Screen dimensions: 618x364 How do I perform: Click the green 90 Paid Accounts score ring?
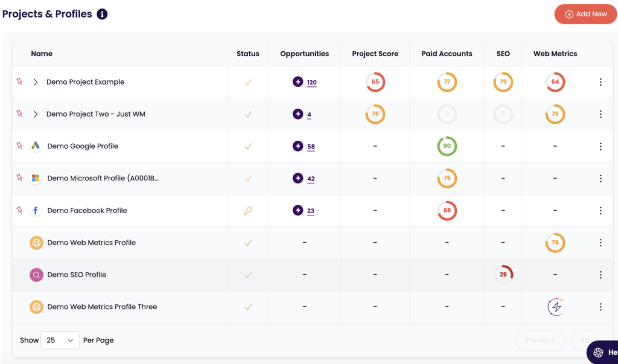point(447,146)
